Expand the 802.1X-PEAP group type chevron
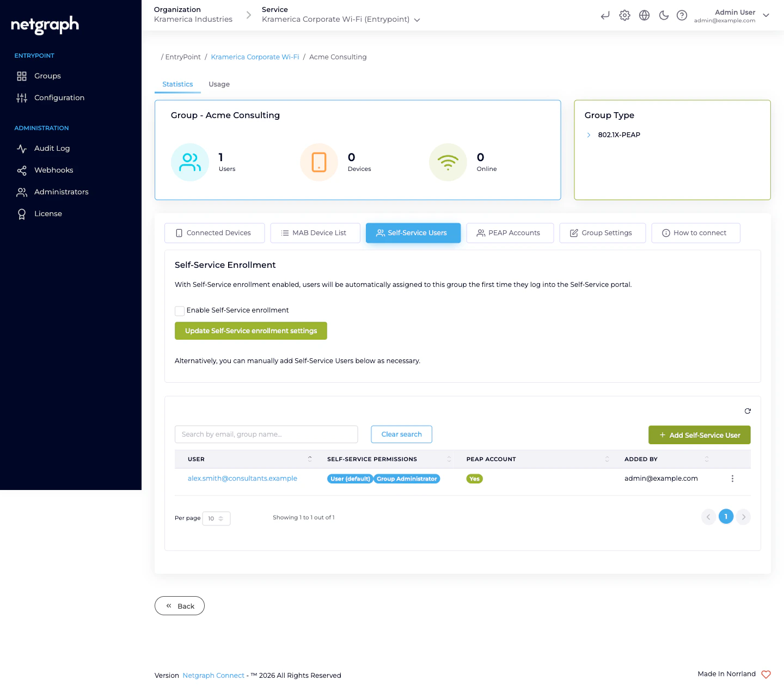The image size is (784, 686). click(x=589, y=135)
